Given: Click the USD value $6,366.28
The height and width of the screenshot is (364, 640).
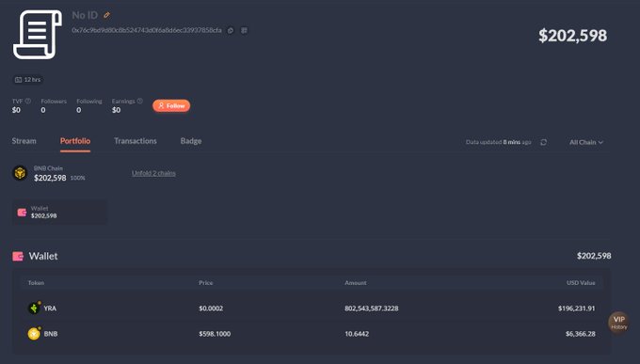Looking at the screenshot, I should tap(581, 334).
